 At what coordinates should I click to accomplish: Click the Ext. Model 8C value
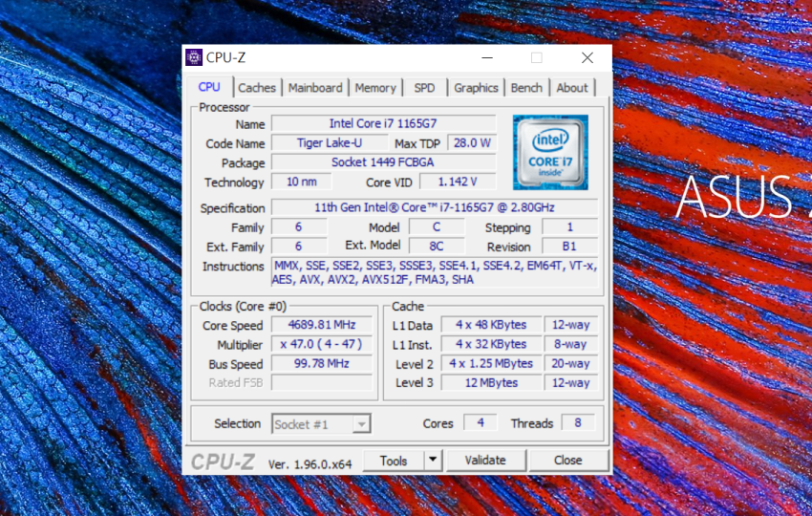437,247
